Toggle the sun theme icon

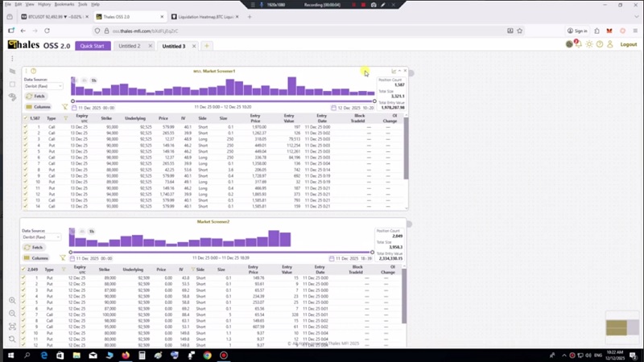pos(589,44)
